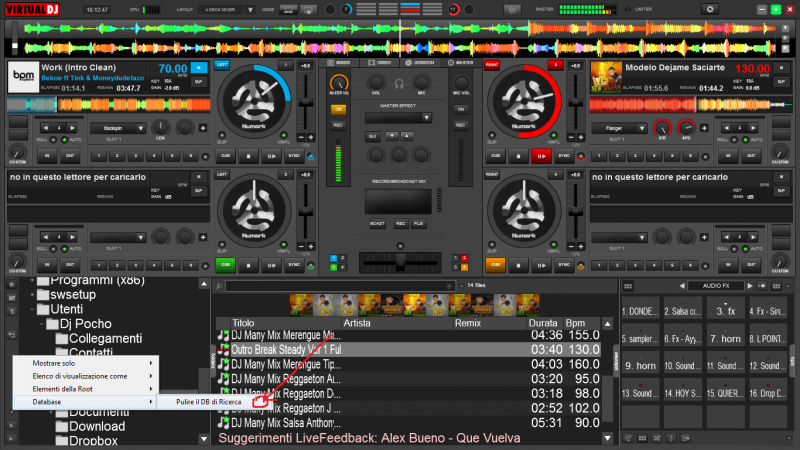800x450 pixels.
Task: Click the SYNC button on deck 1
Action: coord(294,156)
